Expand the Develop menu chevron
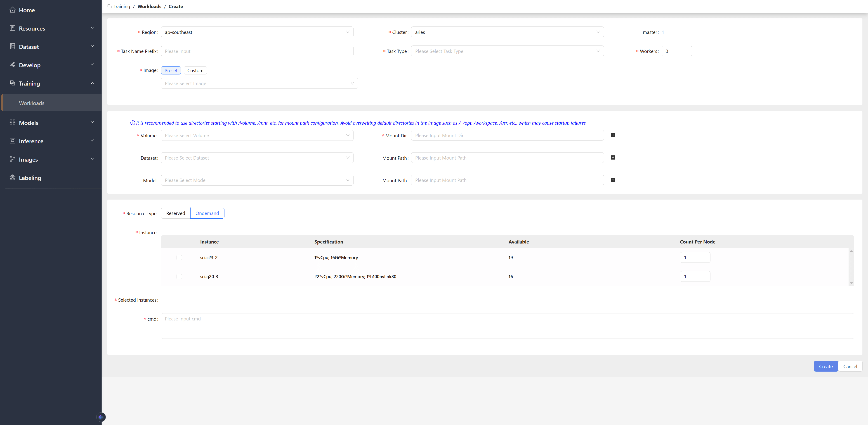Image resolution: width=868 pixels, height=425 pixels. [92, 64]
